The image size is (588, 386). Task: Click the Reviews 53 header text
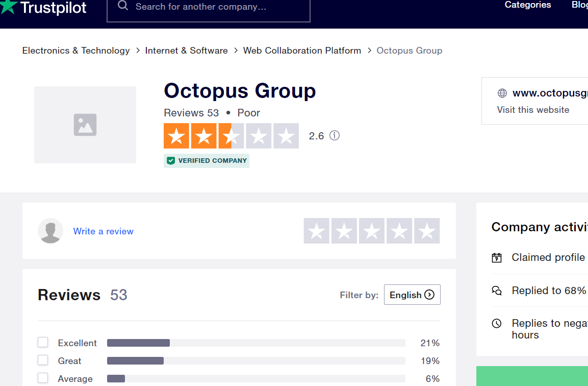coord(83,295)
